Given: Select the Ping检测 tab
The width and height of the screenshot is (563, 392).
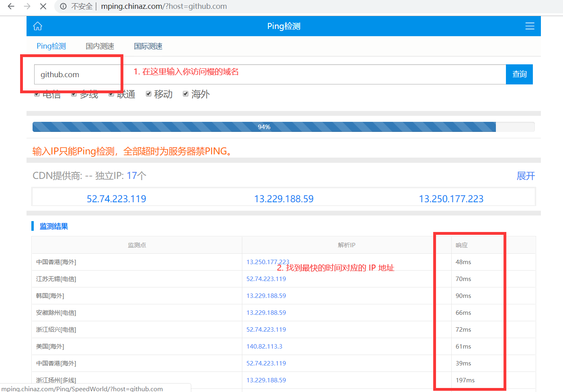Looking at the screenshot, I should point(51,46).
